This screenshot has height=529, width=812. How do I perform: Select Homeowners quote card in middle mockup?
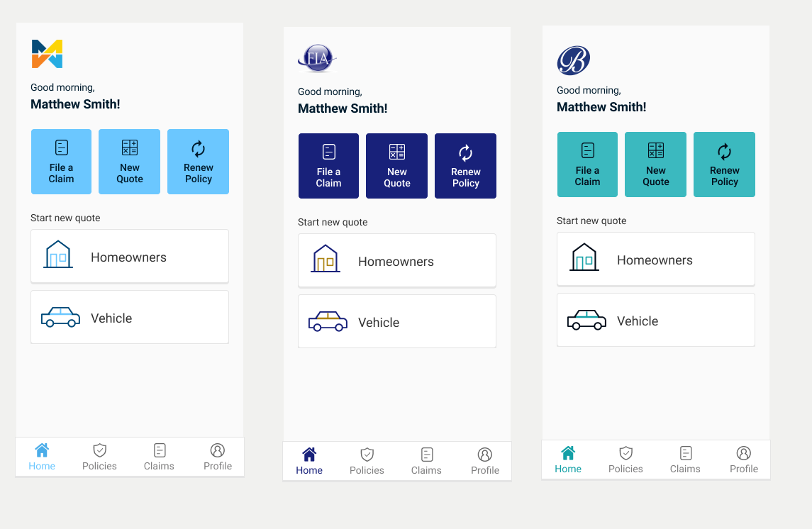397,260
